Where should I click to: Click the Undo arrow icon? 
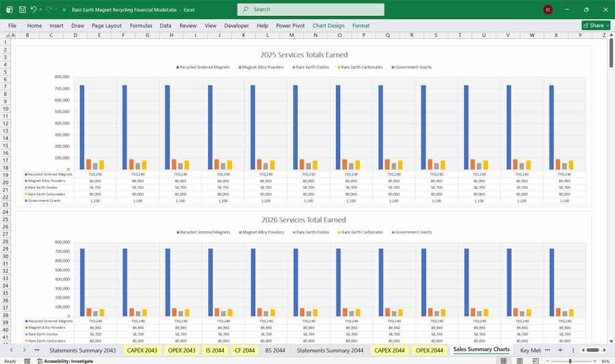coord(34,10)
